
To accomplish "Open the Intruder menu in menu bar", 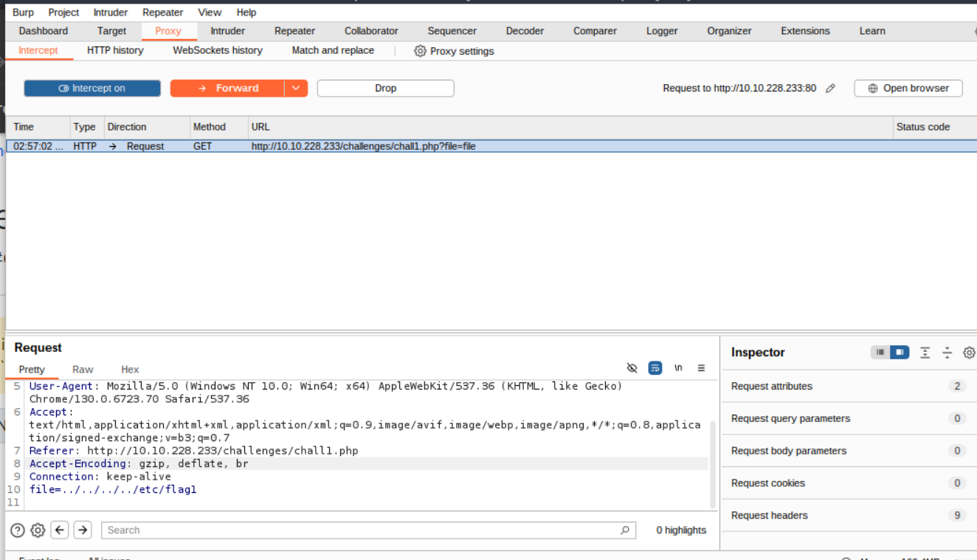I will coord(111,13).
